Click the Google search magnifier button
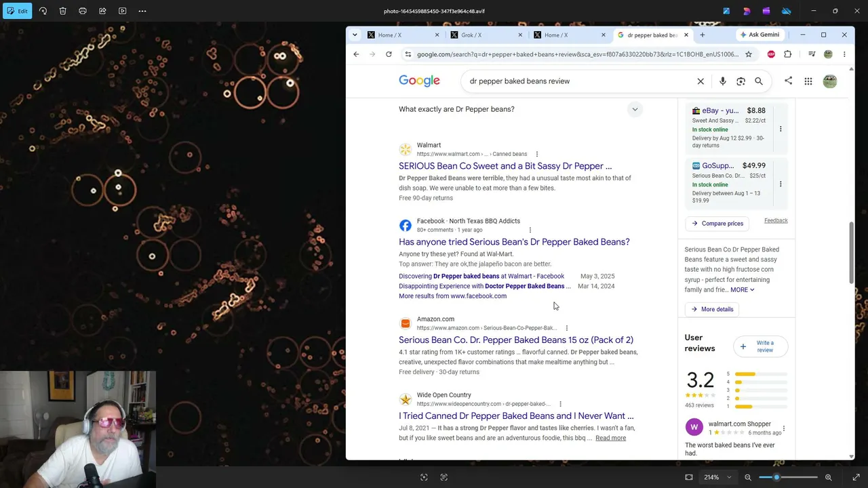 tap(759, 81)
